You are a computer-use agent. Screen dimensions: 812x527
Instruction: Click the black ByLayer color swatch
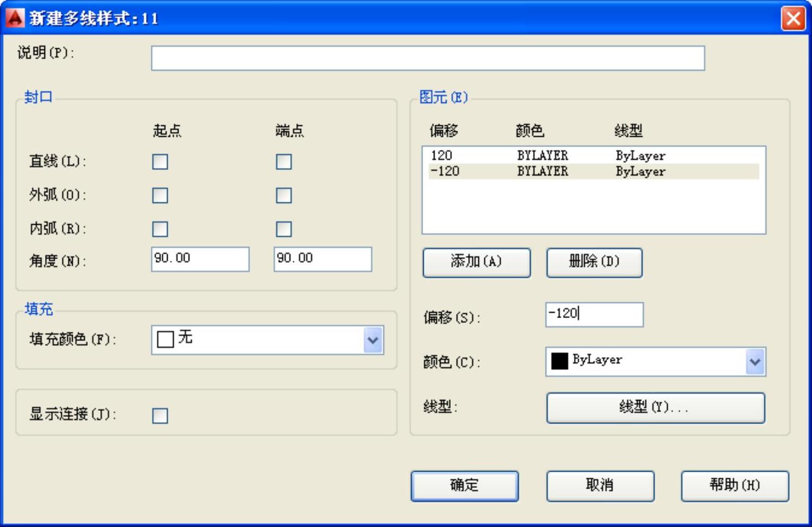pyautogui.click(x=559, y=361)
